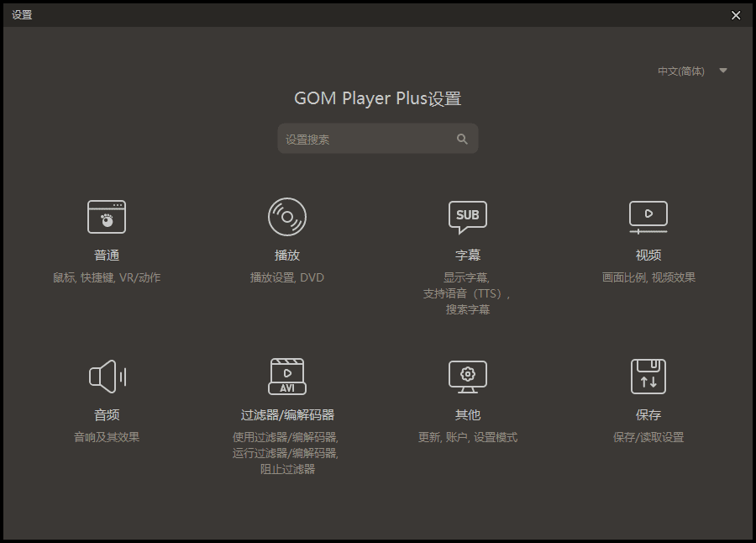Open the 其他 monitor gear icon

tap(467, 376)
